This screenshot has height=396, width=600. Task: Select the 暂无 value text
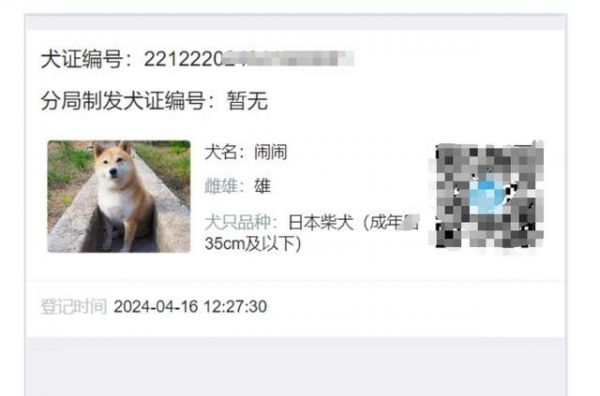tap(248, 101)
